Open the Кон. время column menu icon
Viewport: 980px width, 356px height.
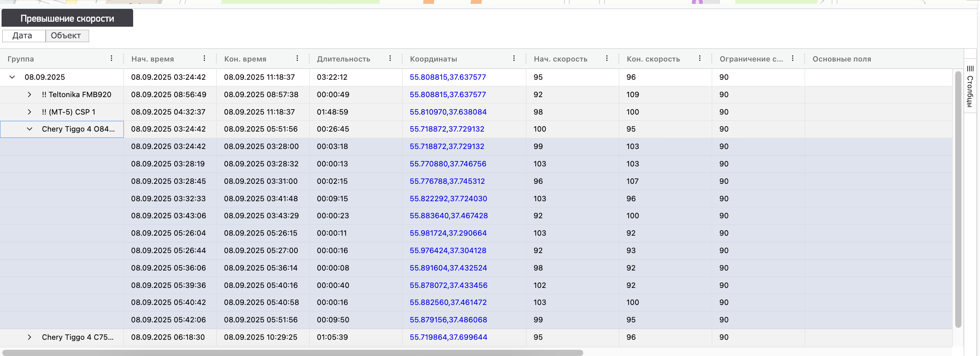pyautogui.click(x=297, y=58)
